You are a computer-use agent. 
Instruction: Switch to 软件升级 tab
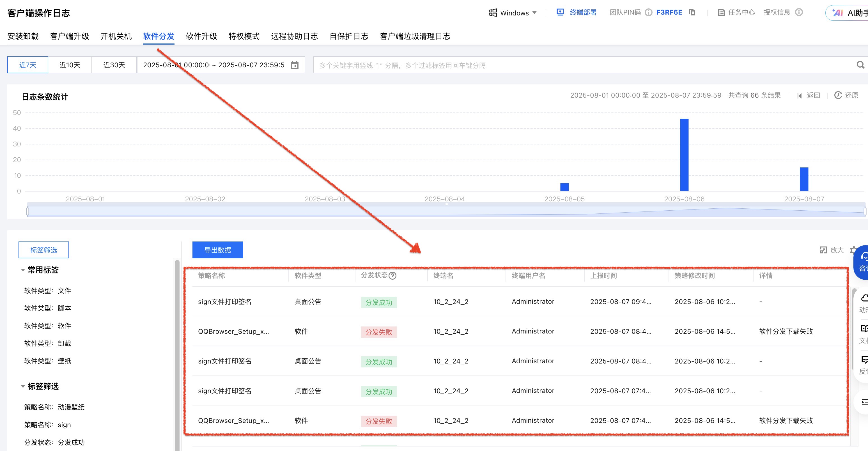tap(201, 36)
